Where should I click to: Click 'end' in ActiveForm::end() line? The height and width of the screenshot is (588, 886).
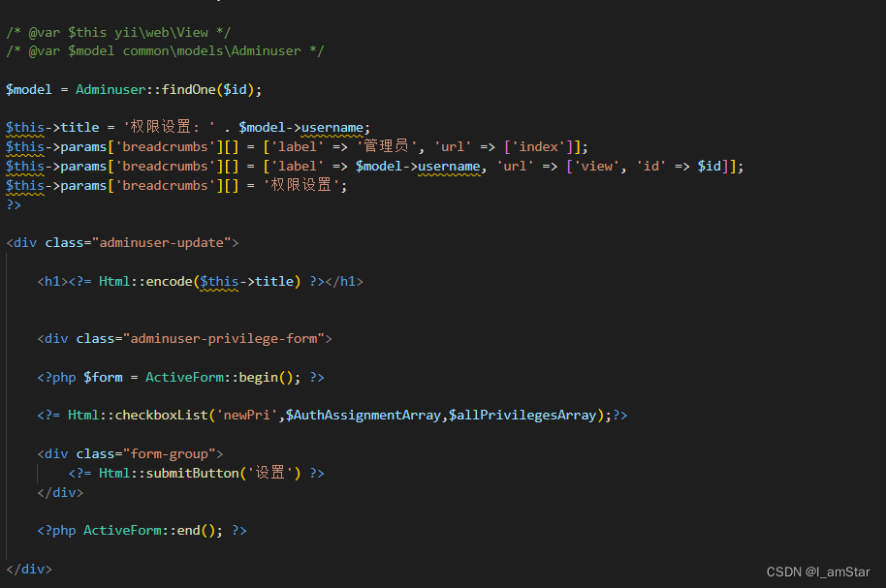[188, 531]
